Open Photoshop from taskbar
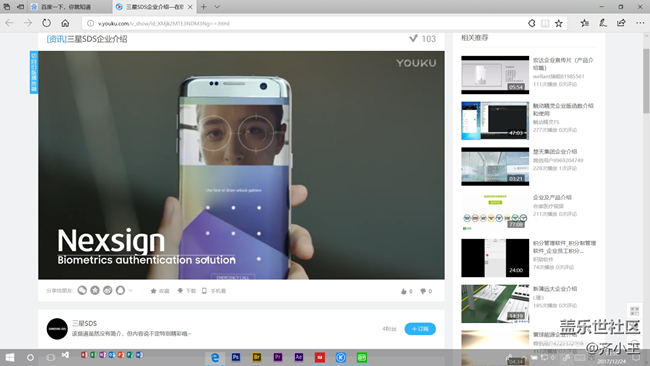 (x=236, y=357)
